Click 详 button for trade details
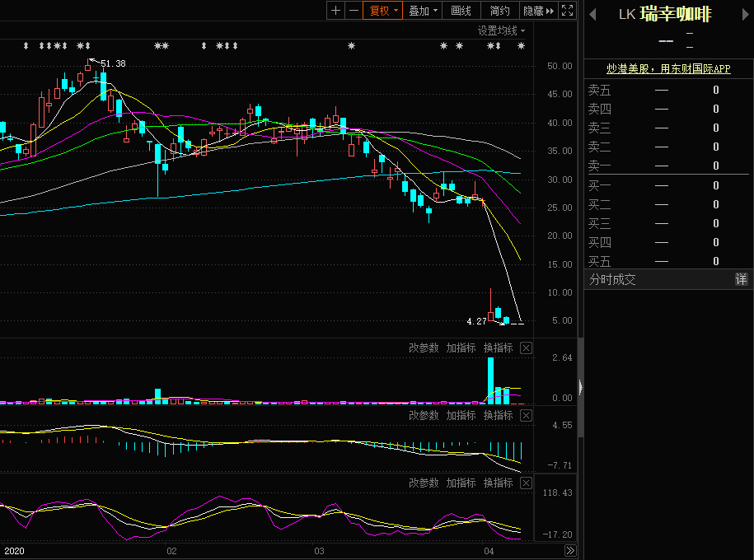The image size is (754, 560). pos(741,280)
